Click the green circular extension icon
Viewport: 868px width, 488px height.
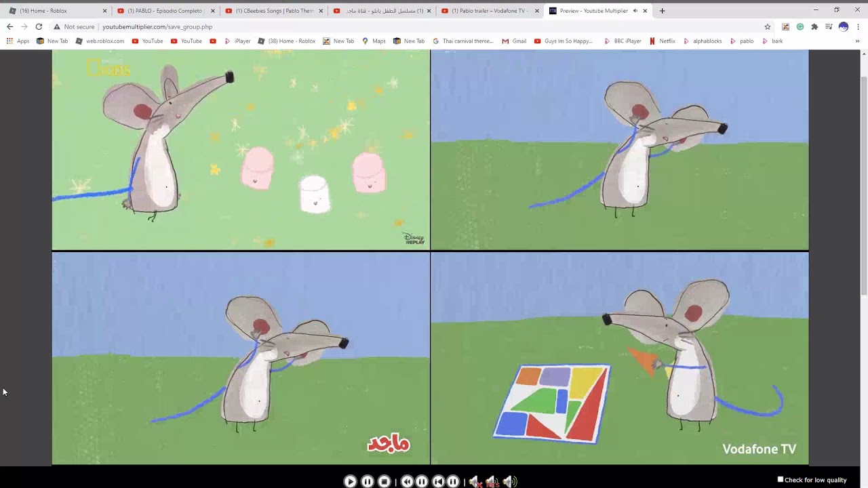pyautogui.click(x=800, y=26)
